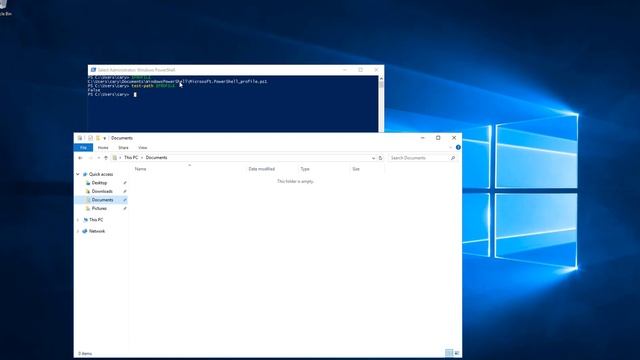Click the Explorer window system icon

[x=80, y=138]
